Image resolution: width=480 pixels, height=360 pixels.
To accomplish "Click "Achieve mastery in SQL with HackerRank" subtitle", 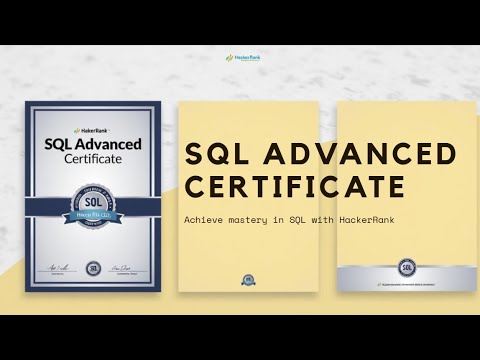I will [289, 220].
